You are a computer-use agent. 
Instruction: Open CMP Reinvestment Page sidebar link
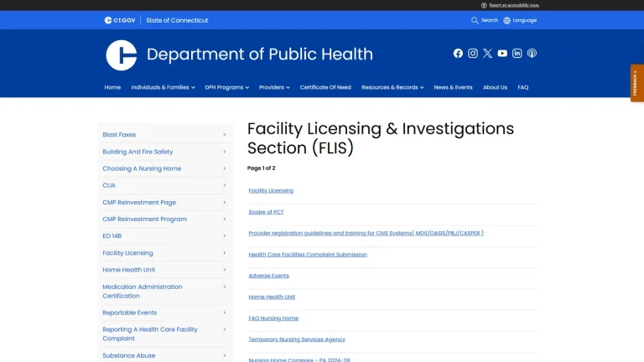pos(139,202)
